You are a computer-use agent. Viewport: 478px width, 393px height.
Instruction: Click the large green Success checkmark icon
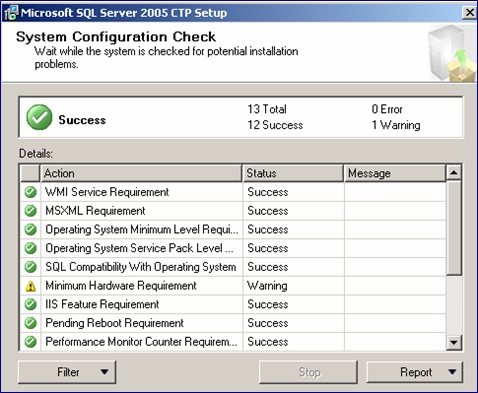(39, 117)
